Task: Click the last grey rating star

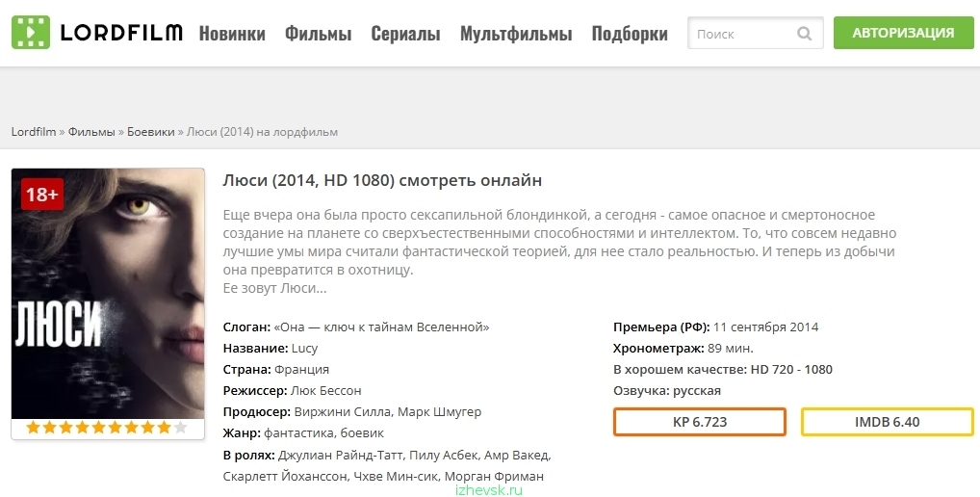Action: point(180,428)
